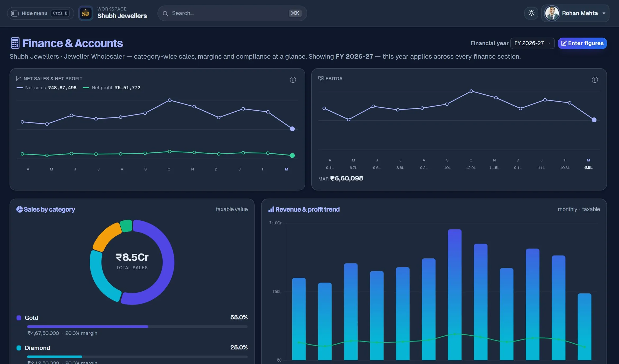The image size is (619, 364).
Task: Click the tallest October revenue bar
Action: (x=454, y=294)
